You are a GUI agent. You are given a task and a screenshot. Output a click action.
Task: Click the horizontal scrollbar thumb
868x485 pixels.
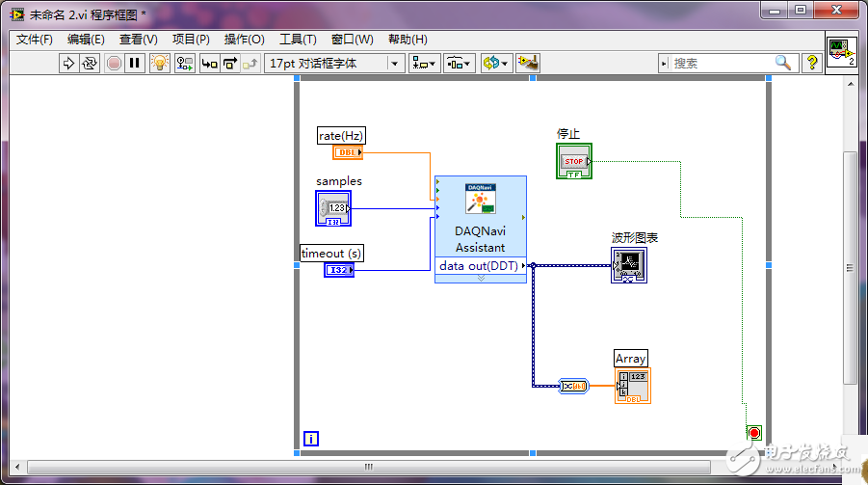coord(369,467)
